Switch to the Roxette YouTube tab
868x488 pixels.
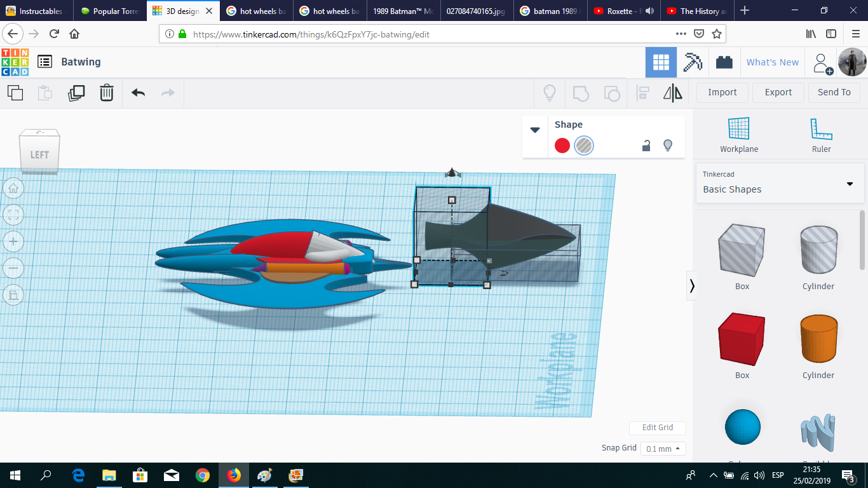(623, 11)
